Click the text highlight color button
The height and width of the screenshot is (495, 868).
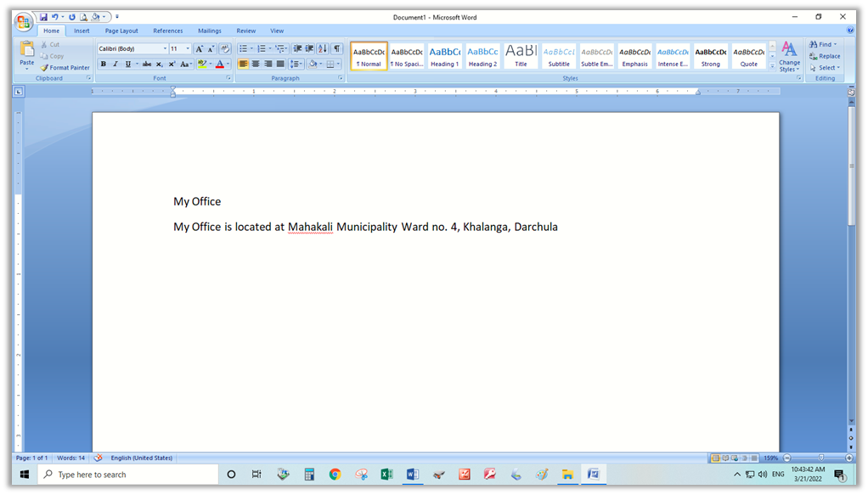click(x=202, y=65)
